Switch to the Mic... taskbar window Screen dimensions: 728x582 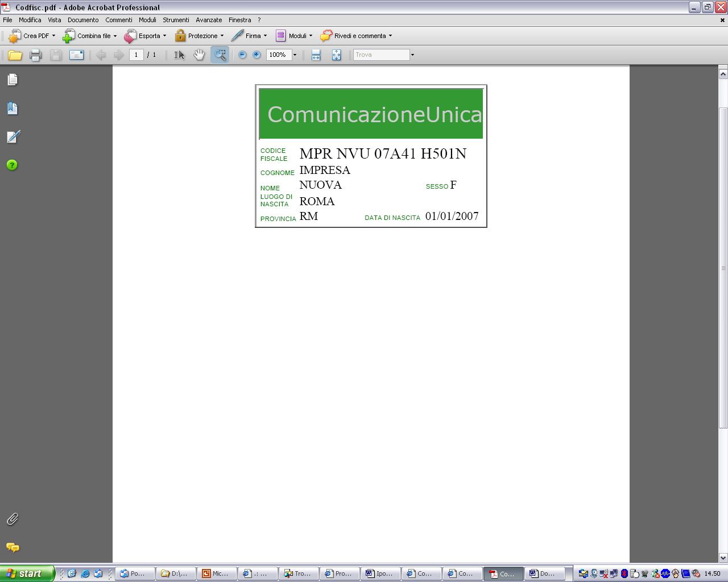pos(217,573)
